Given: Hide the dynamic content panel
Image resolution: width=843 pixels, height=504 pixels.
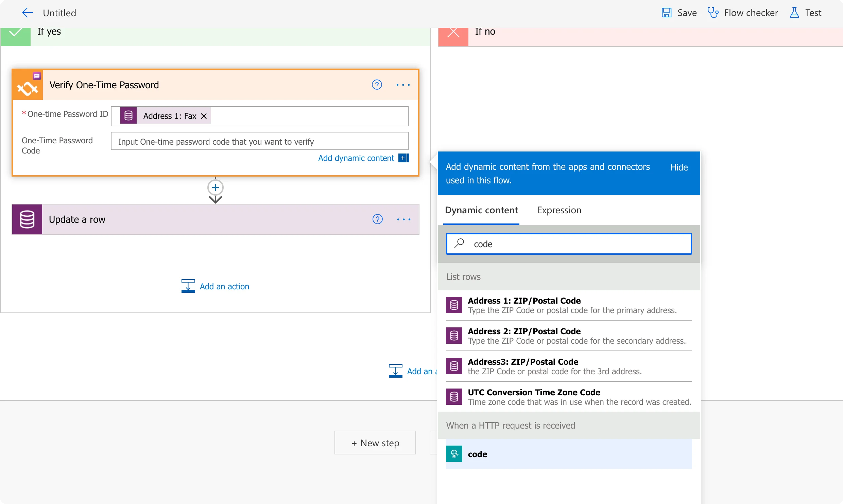Looking at the screenshot, I should pos(679,167).
